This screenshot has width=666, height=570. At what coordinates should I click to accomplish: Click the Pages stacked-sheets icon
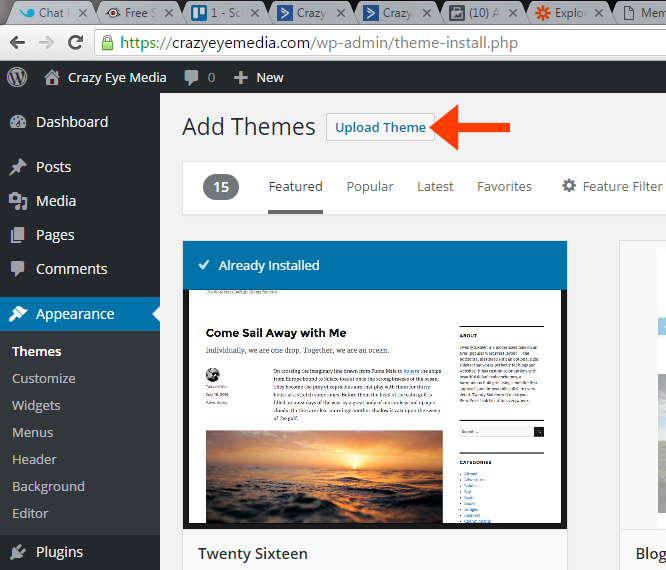[x=18, y=235]
